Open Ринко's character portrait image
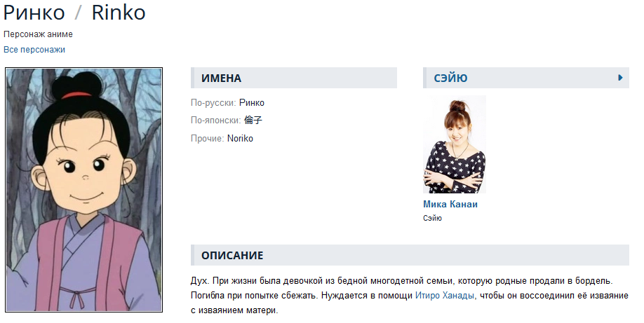This screenshot has width=644, height=323. pos(84,190)
